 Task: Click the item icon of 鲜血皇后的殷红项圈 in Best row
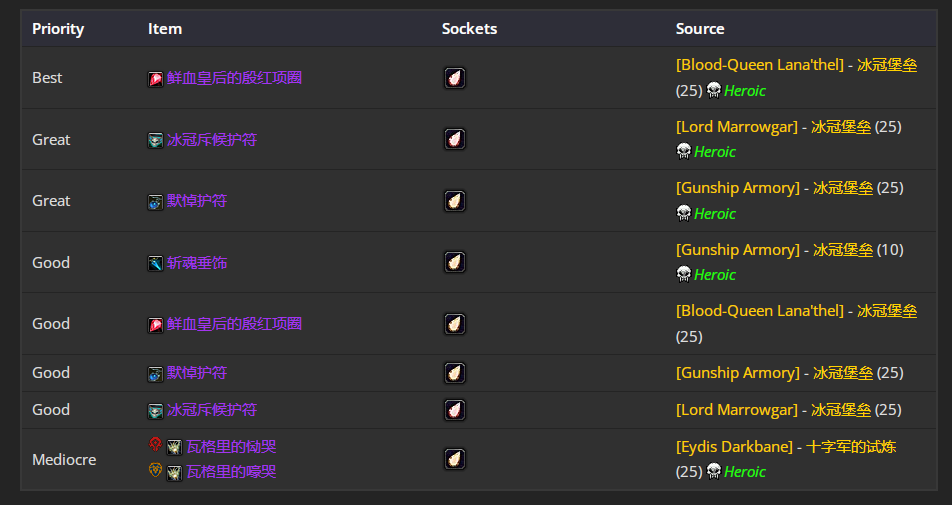[156, 78]
